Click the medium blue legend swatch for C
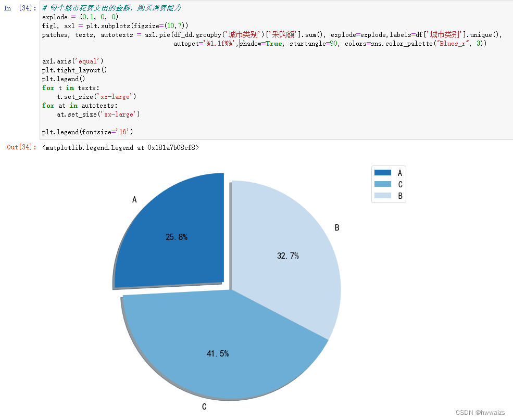This screenshot has height=420, width=513. point(382,184)
